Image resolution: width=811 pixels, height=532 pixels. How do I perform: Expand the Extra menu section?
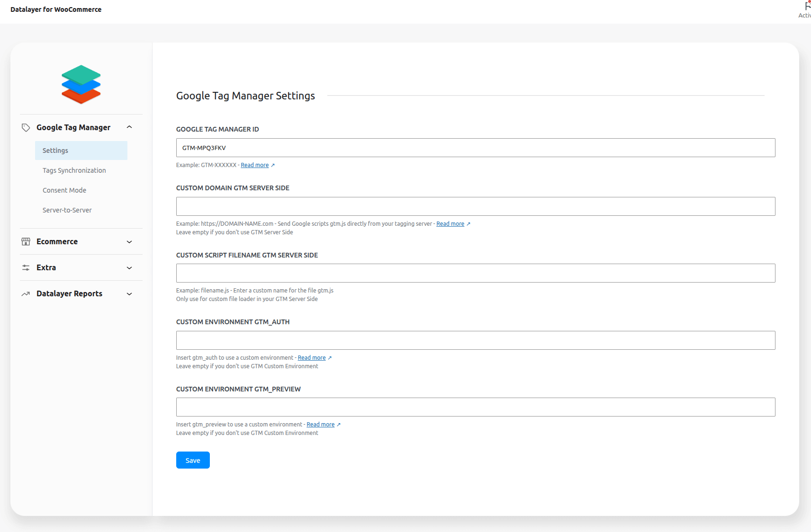point(129,268)
